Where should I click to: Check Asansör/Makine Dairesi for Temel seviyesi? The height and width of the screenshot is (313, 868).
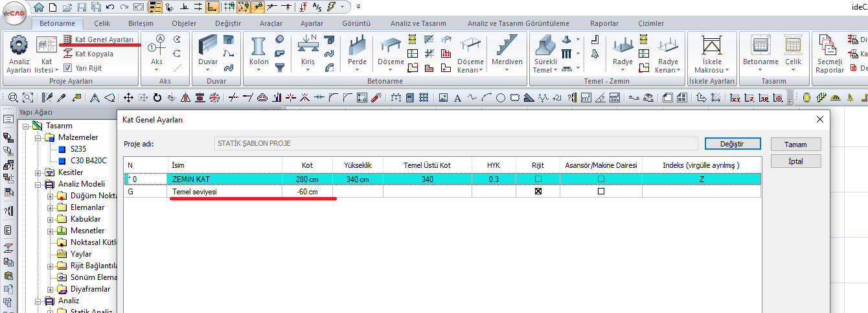click(601, 192)
